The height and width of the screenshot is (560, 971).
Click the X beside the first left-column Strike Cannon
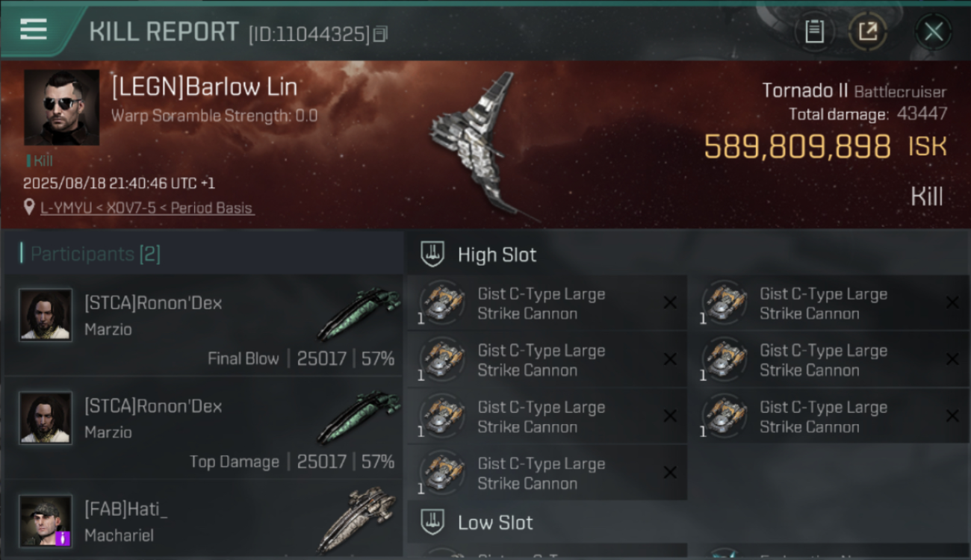(x=670, y=302)
